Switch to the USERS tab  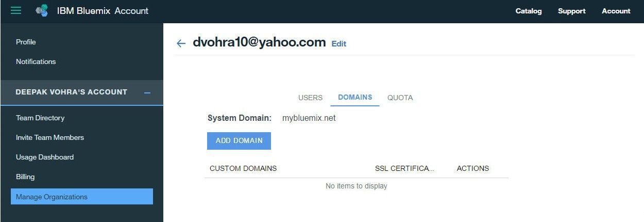310,98
